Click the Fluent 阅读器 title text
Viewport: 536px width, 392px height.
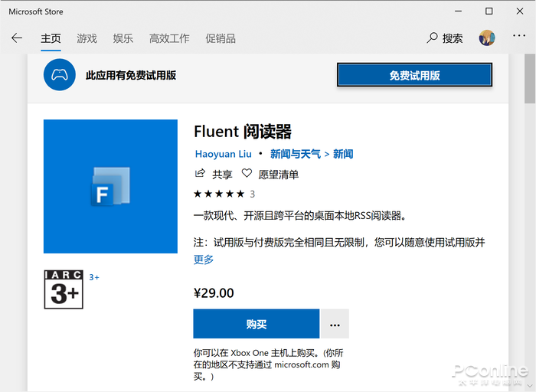point(243,132)
